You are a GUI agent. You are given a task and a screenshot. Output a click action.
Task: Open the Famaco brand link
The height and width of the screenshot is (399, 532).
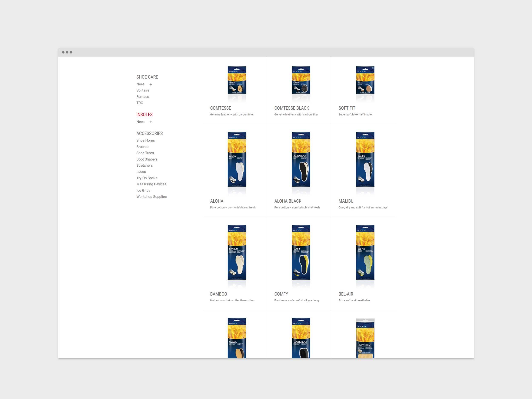[x=143, y=97]
